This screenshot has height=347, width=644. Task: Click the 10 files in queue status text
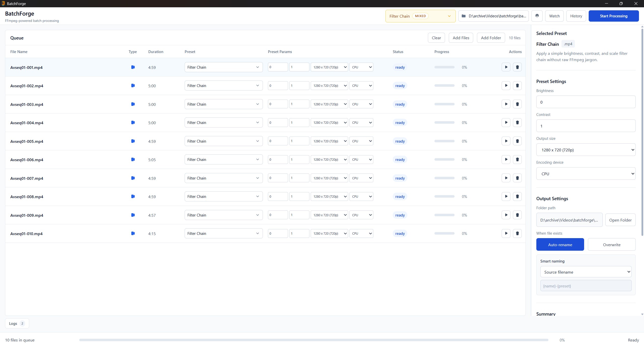[20, 340]
